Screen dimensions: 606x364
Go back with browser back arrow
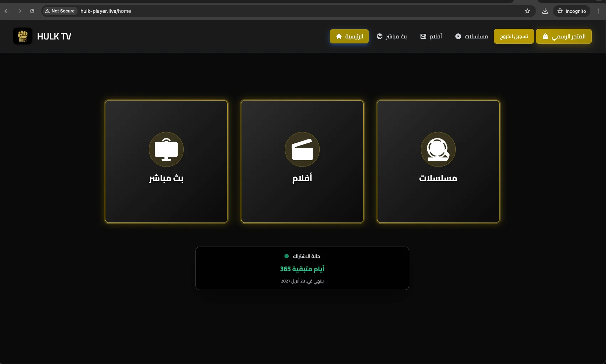pyautogui.click(x=6, y=11)
